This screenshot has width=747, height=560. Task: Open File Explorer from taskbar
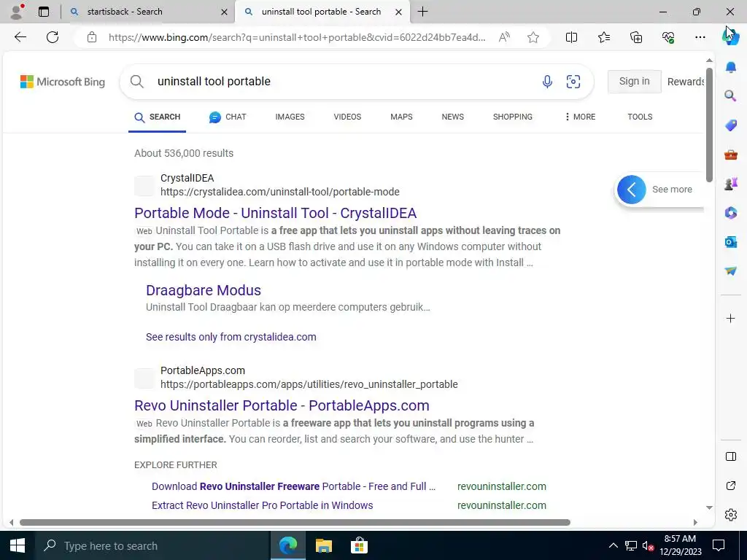pyautogui.click(x=323, y=545)
